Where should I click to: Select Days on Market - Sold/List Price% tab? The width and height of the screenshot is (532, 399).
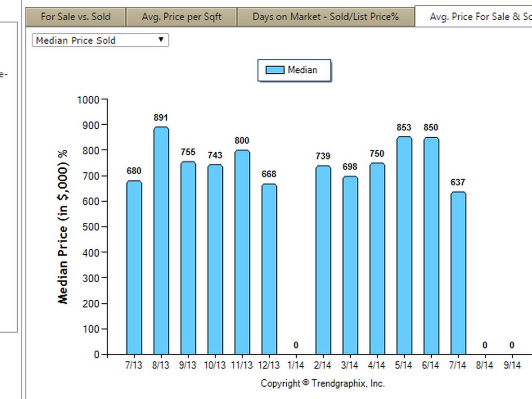coord(326,17)
